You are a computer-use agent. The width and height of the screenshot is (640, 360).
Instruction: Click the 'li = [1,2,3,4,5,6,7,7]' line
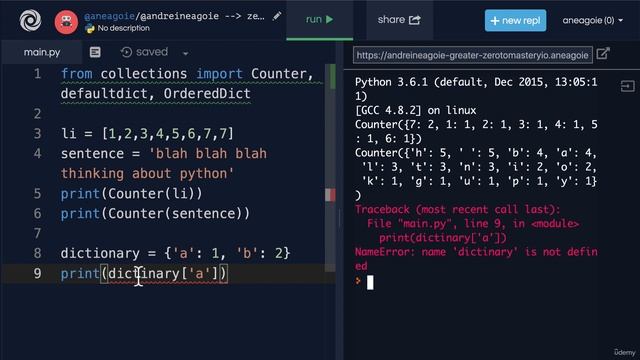click(x=147, y=133)
